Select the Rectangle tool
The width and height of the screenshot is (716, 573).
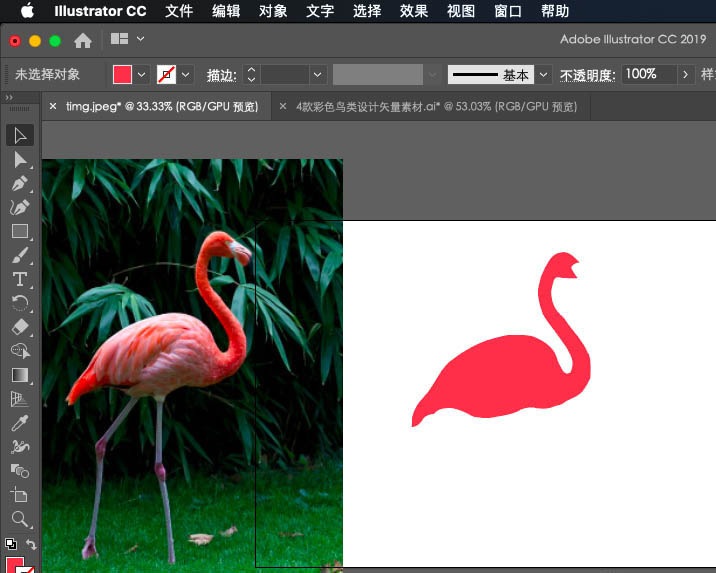coord(20,231)
